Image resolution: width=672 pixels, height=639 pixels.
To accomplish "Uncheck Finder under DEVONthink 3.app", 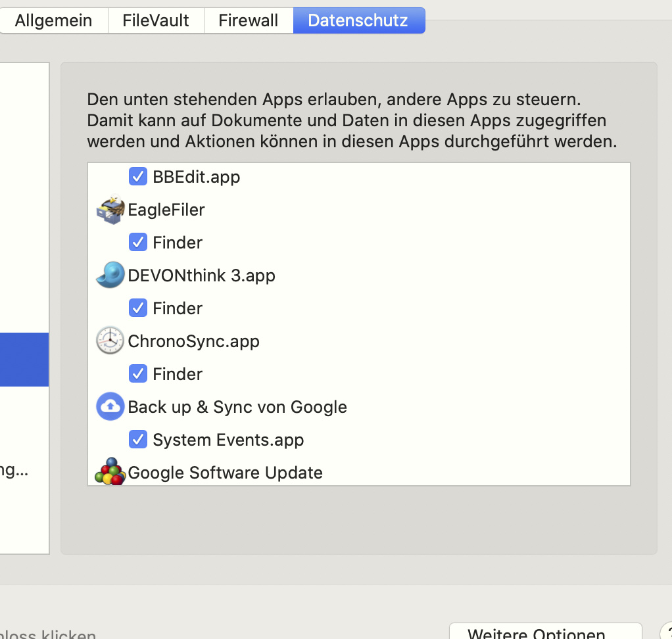I will pos(138,308).
